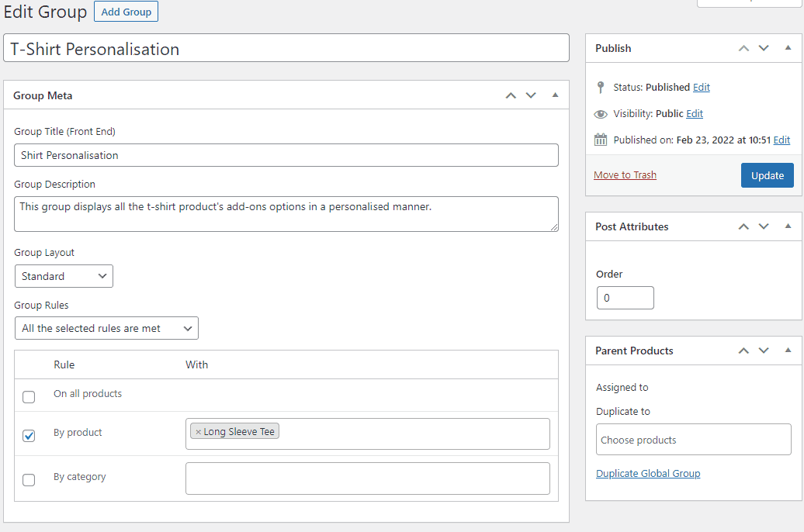Click Move to Trash link
The width and height of the screenshot is (804, 532).
[625, 174]
